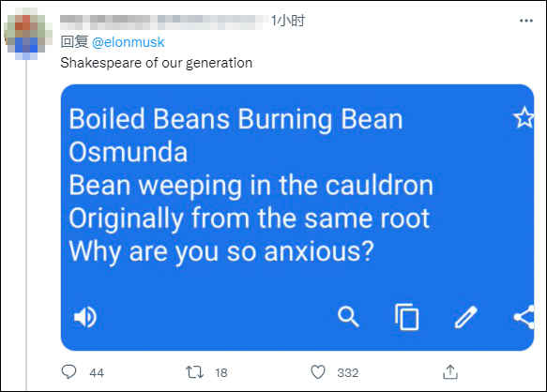Click the share upload icon below tweet
This screenshot has width=547, height=392.
[450, 371]
